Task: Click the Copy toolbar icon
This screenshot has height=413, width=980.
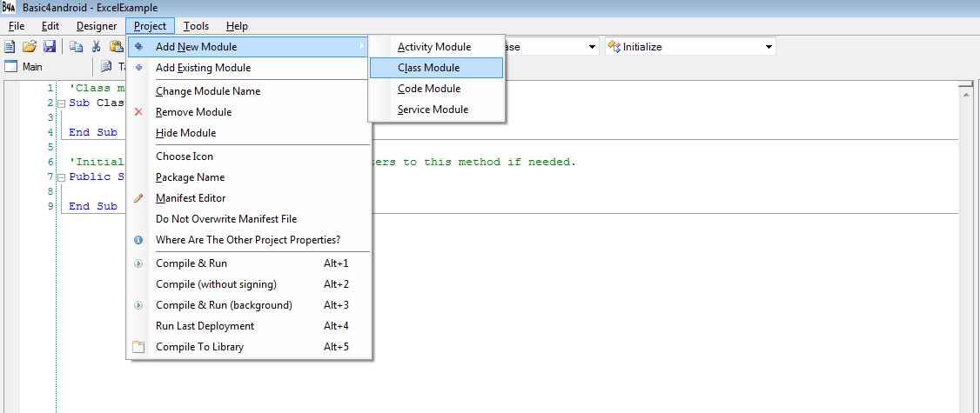Action: pyautogui.click(x=77, y=46)
